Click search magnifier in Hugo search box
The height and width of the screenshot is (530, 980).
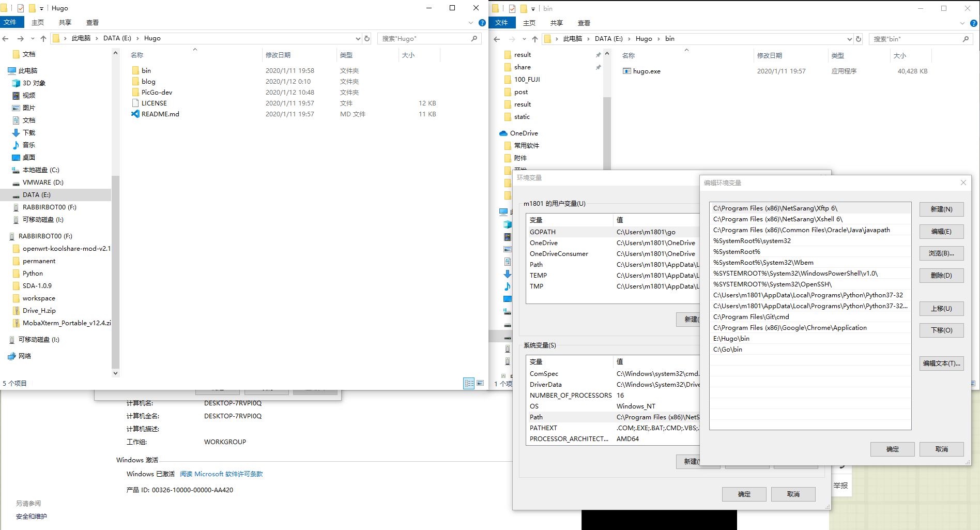(474, 38)
